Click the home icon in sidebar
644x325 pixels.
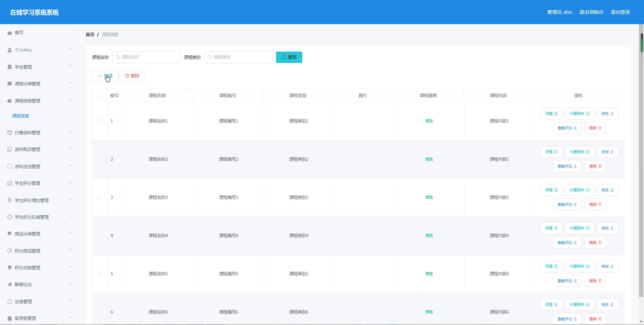10,33
